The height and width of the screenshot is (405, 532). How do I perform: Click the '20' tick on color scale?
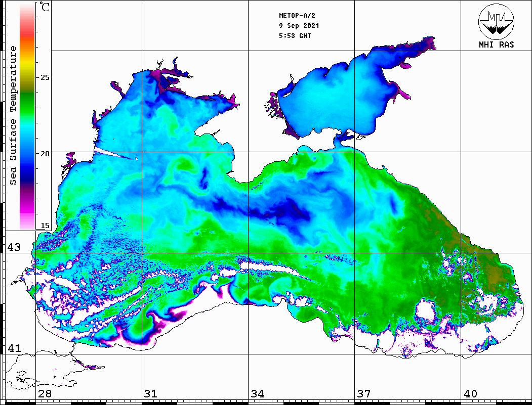[x=45, y=154]
